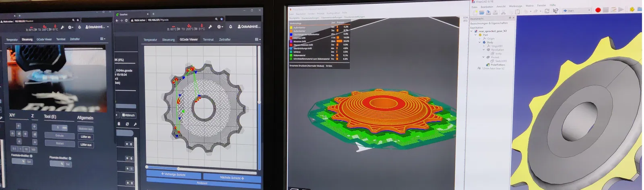Click the yellow part icon in FreeCAD toolbar
The image size is (644, 190).
[632, 9]
